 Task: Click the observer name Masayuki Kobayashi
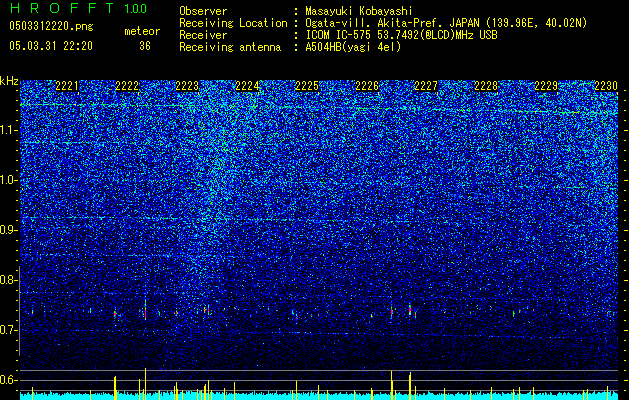[358, 11]
